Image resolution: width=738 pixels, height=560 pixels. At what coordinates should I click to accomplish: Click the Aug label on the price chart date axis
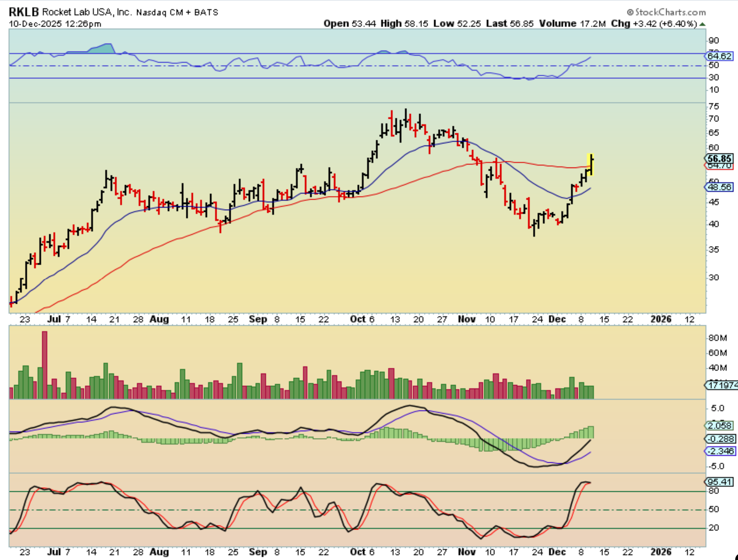(x=159, y=319)
